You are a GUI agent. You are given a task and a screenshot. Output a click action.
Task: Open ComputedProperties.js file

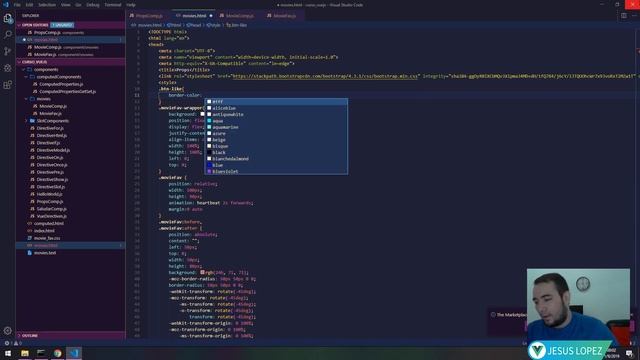[x=61, y=84]
